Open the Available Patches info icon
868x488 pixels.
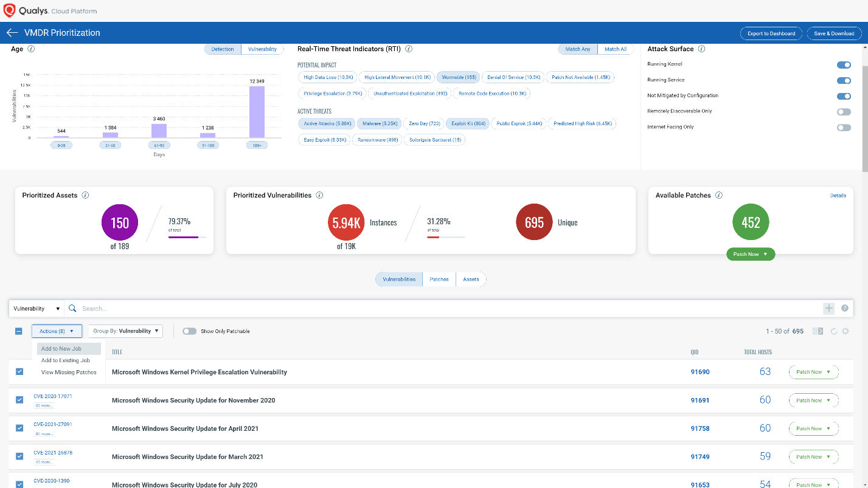(x=719, y=195)
